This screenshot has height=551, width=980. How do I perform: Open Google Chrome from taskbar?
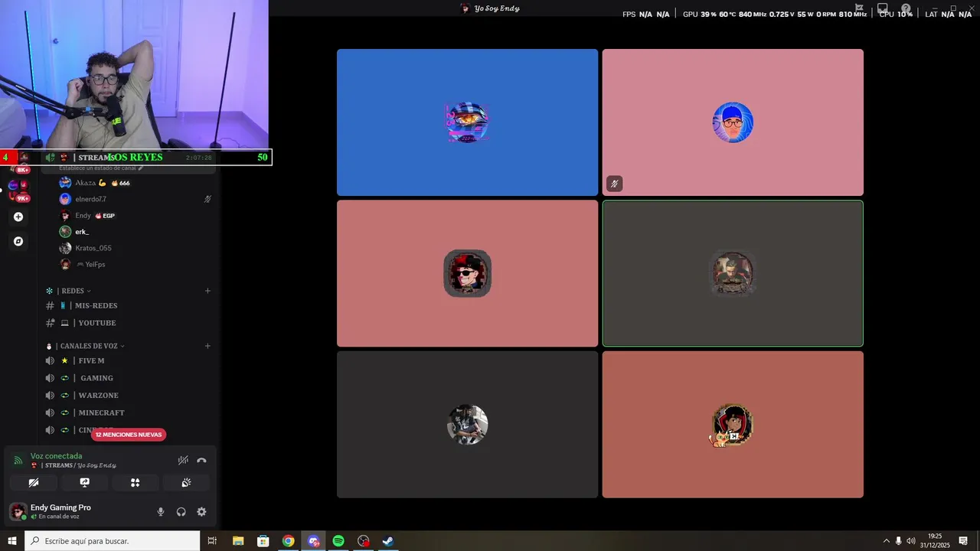(x=288, y=541)
